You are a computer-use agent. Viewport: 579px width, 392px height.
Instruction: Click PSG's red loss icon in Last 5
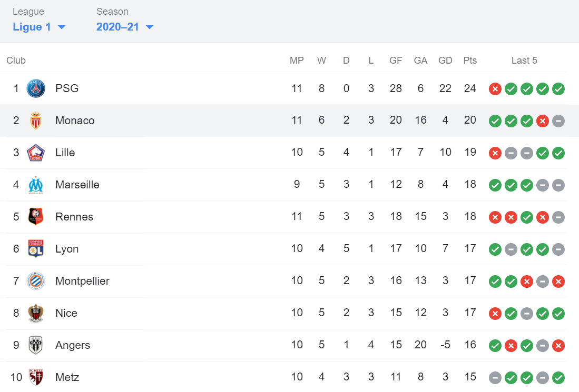tap(495, 89)
